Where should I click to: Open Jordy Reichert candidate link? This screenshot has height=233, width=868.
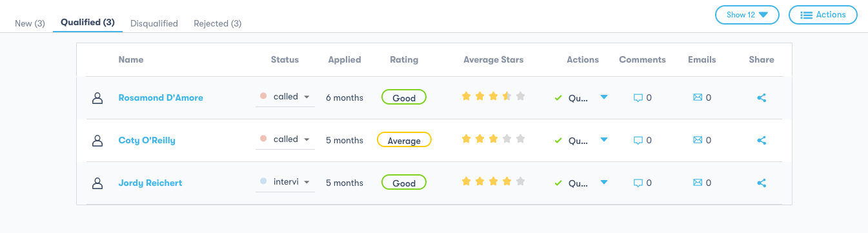[150, 183]
